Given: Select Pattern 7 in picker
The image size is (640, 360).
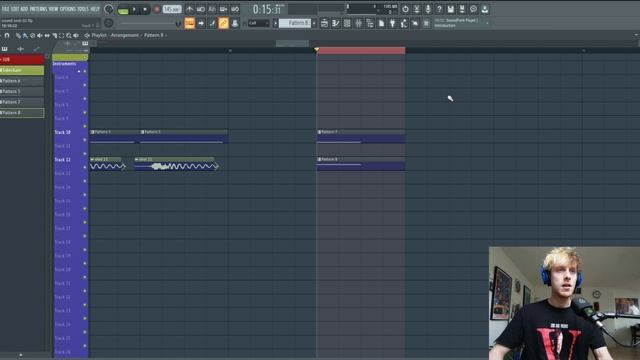Looking at the screenshot, I should point(22,102).
